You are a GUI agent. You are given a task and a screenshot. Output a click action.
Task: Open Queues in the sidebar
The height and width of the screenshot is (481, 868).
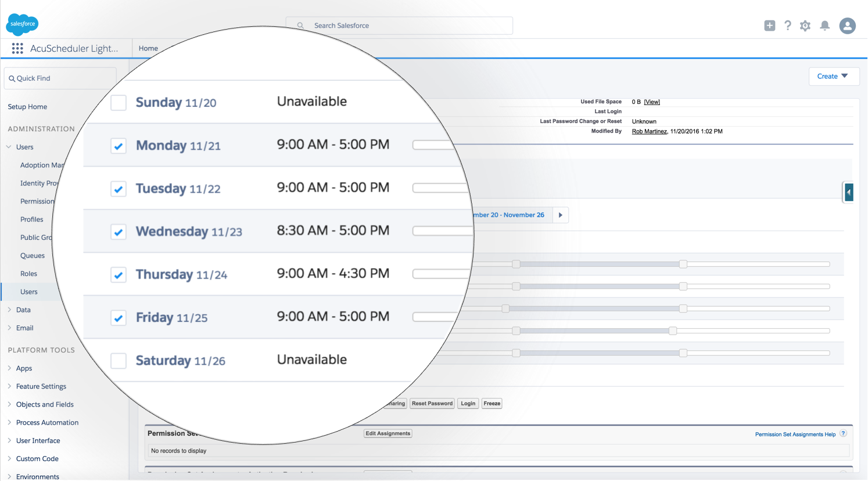pos(33,256)
